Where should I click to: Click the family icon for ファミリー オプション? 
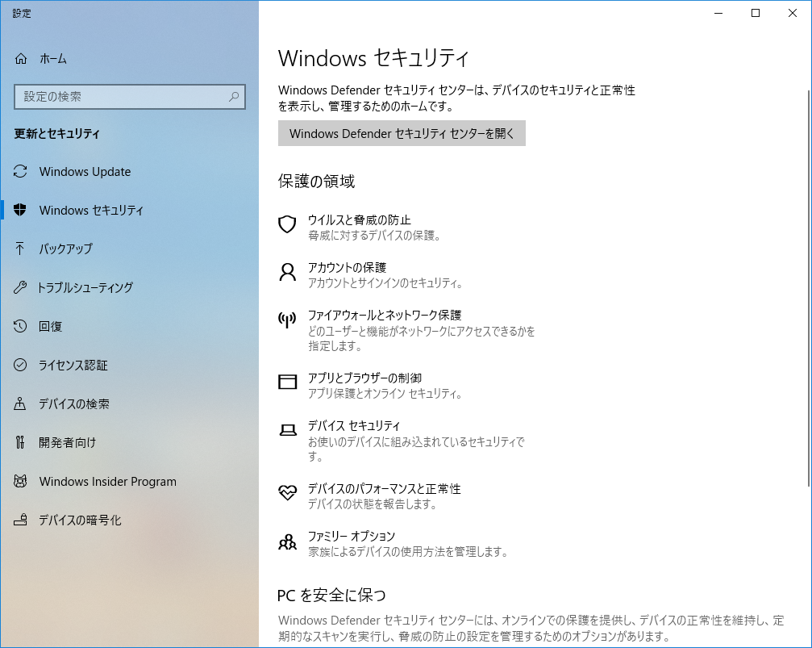tap(287, 541)
